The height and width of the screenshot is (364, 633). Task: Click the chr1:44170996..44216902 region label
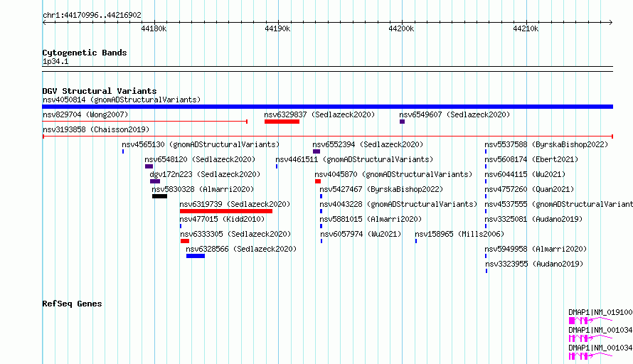pos(92,15)
